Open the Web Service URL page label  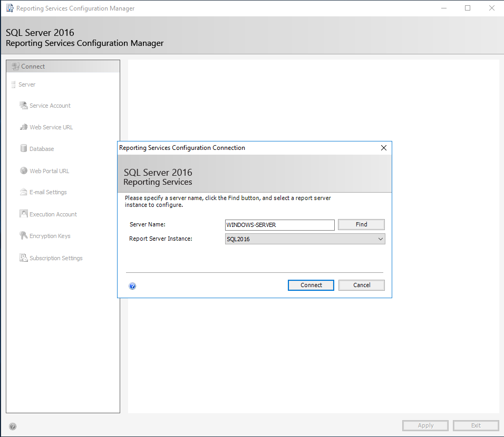coord(51,127)
